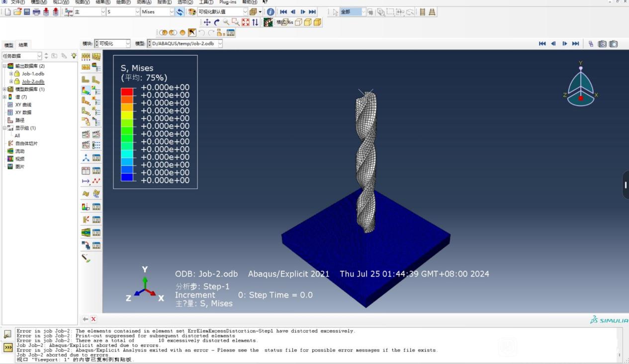Save the model database via floppy icon
This screenshot has width=629, height=364.
pos(27,12)
